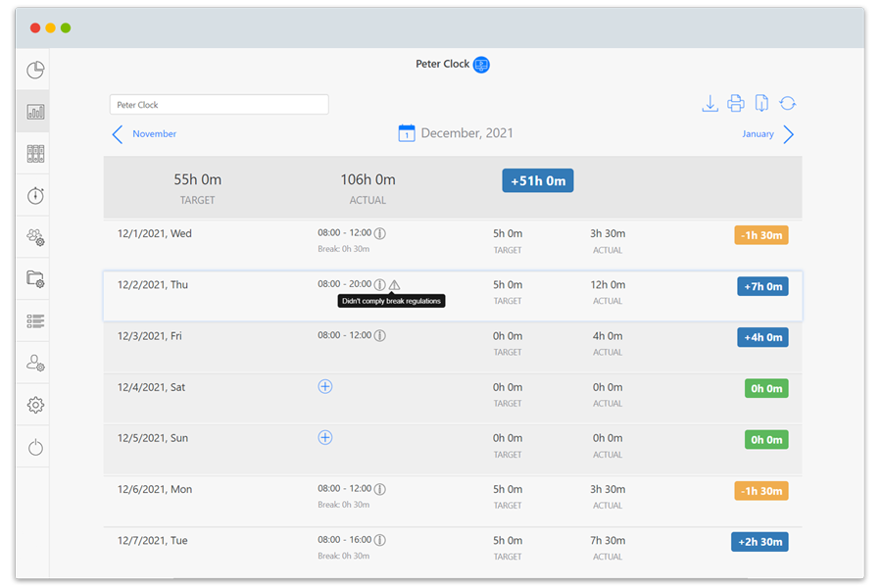Download the timesheet report
The height and width of the screenshot is (588, 882).
[710, 104]
